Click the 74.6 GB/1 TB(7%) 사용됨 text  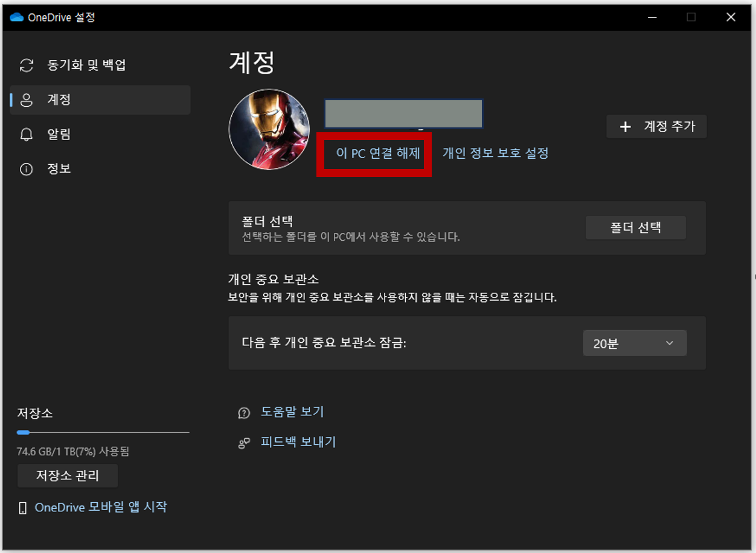(x=73, y=452)
